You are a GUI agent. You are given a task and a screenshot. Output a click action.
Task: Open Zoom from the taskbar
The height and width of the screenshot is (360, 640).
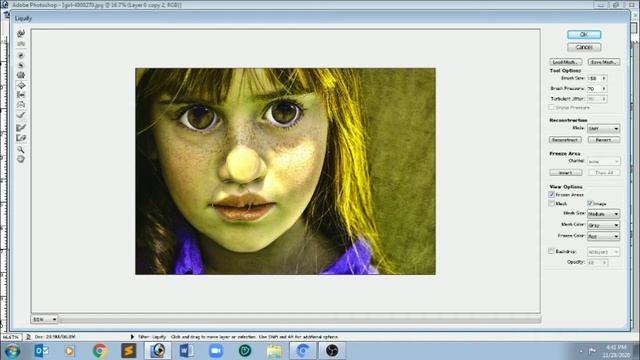tap(216, 351)
